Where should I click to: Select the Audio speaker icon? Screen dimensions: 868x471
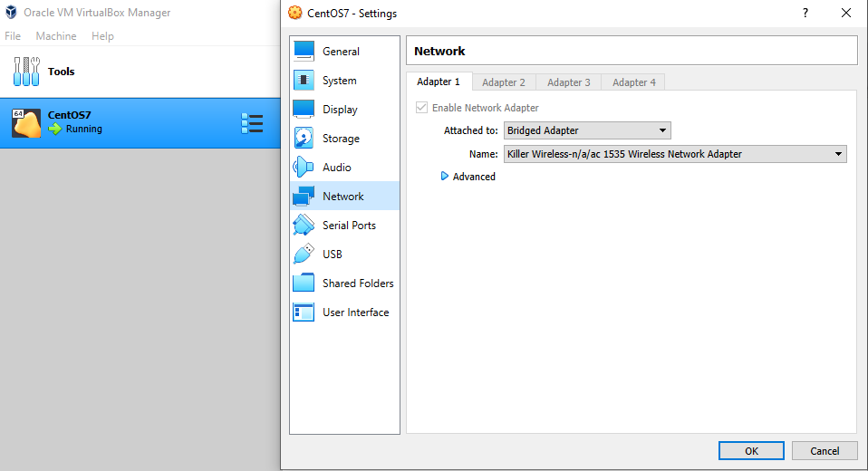click(304, 168)
